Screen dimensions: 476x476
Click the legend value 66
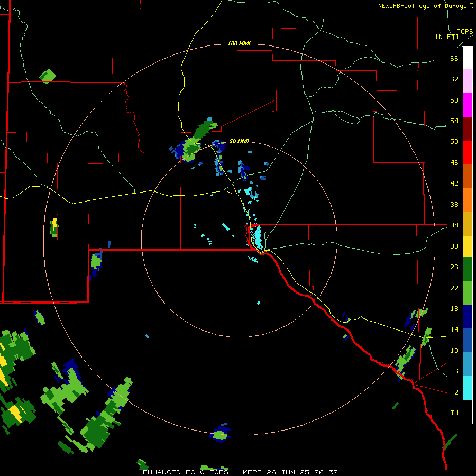click(x=454, y=59)
